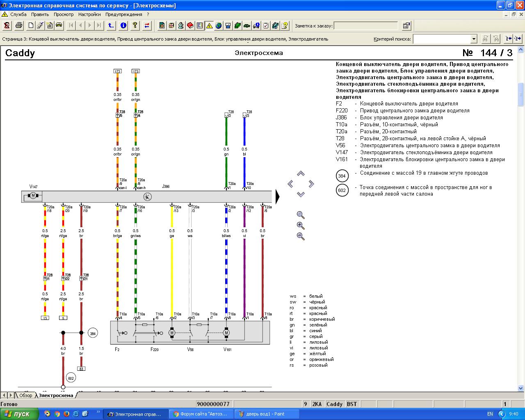This screenshot has width=525, height=420.
Task: Click status bar value 9000000077
Action: (213, 404)
